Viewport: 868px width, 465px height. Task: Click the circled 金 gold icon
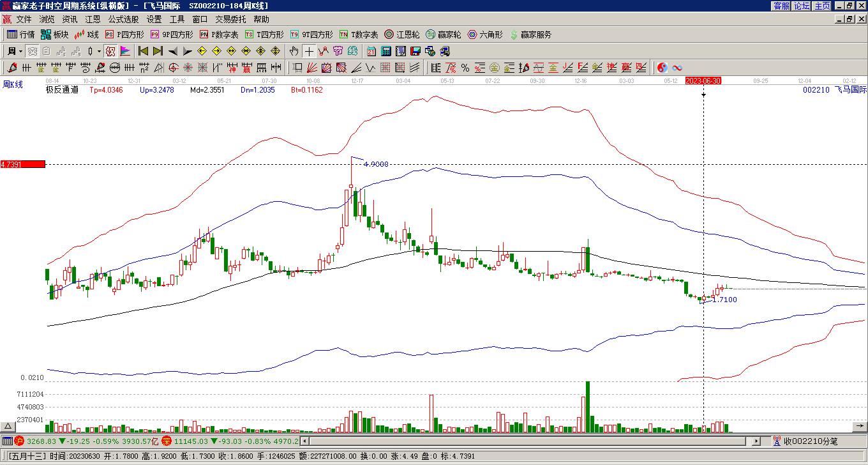click(495, 68)
